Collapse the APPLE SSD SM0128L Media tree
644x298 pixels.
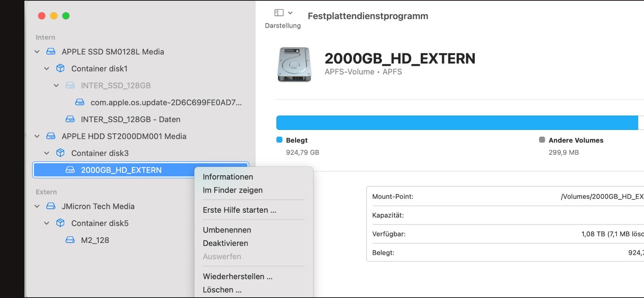coord(37,51)
